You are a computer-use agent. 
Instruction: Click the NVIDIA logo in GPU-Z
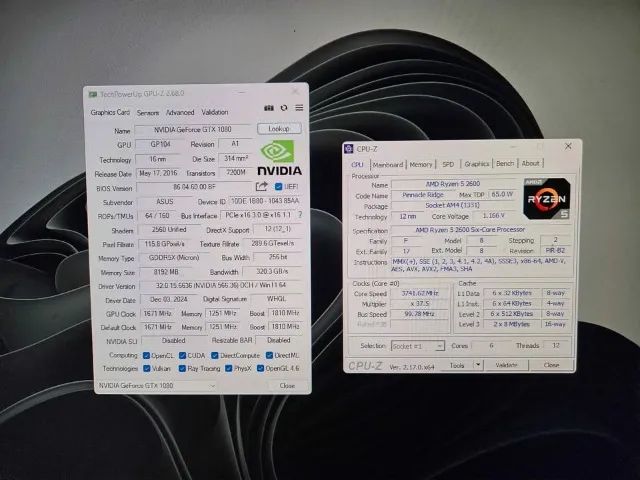[x=279, y=158]
